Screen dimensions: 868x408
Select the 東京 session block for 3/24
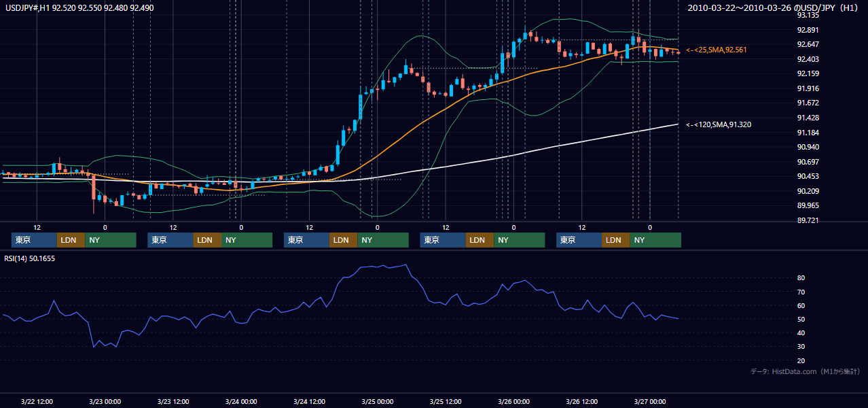(306, 240)
